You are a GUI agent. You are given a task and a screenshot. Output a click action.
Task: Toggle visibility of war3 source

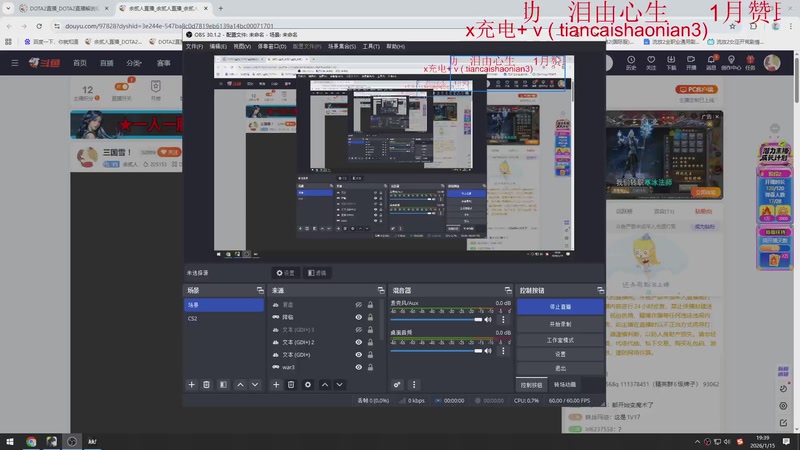point(359,367)
